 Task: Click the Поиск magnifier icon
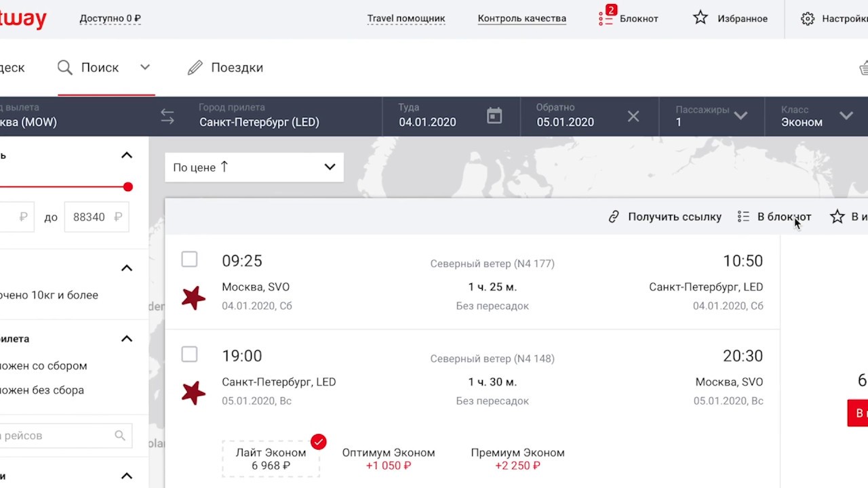[x=65, y=67]
